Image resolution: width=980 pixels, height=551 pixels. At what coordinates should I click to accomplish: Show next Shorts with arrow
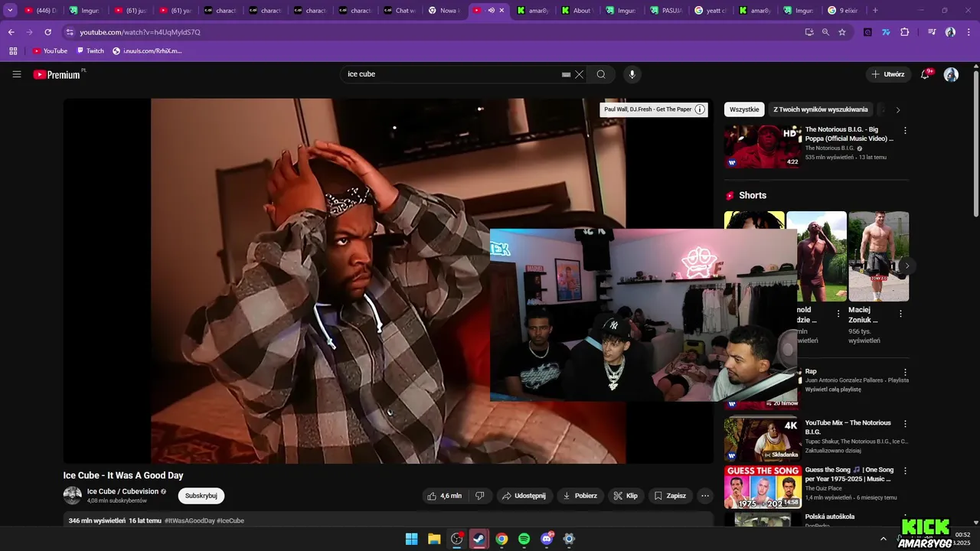906,266
